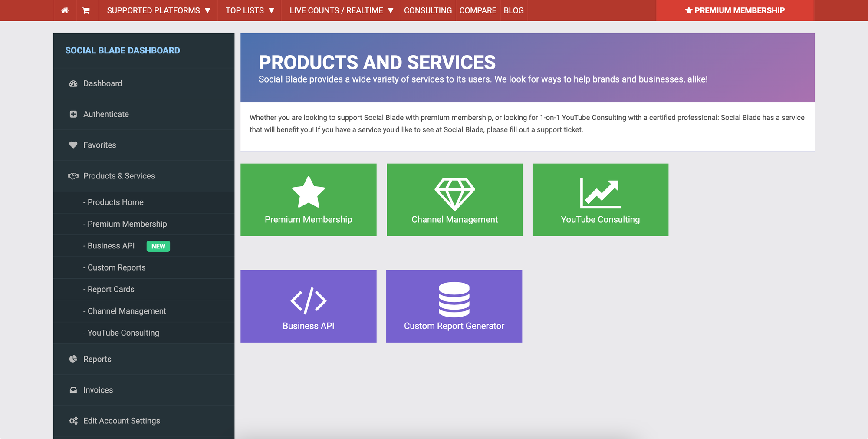Screen dimensions: 868x439
Task: Open the purple Business API tile label
Action: pyautogui.click(x=309, y=326)
